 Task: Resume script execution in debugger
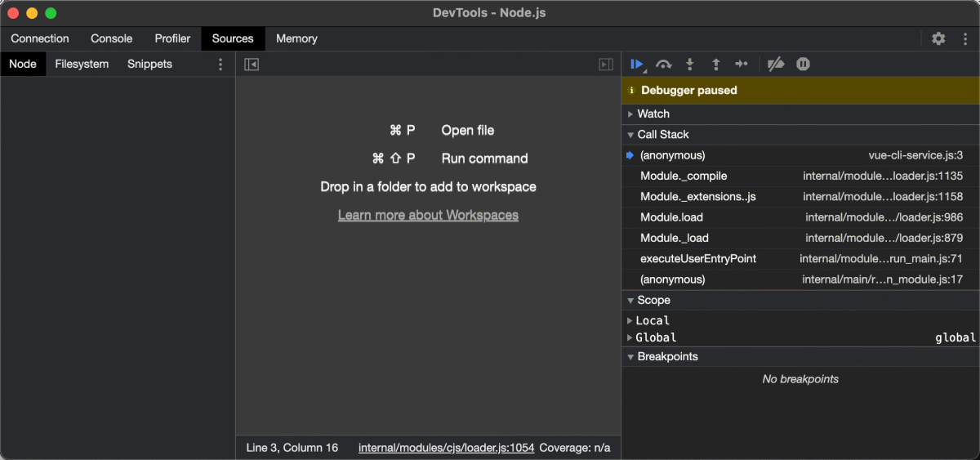(637, 64)
